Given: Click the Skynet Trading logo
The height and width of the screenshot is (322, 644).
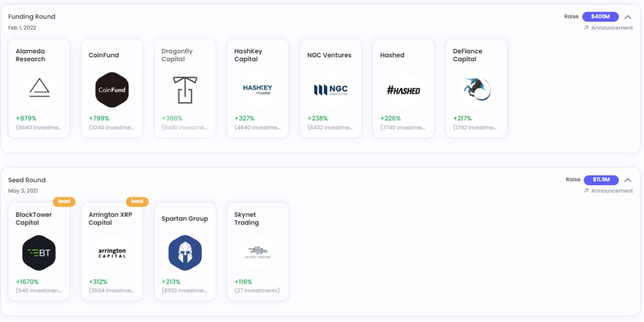Looking at the screenshot, I should point(258,253).
